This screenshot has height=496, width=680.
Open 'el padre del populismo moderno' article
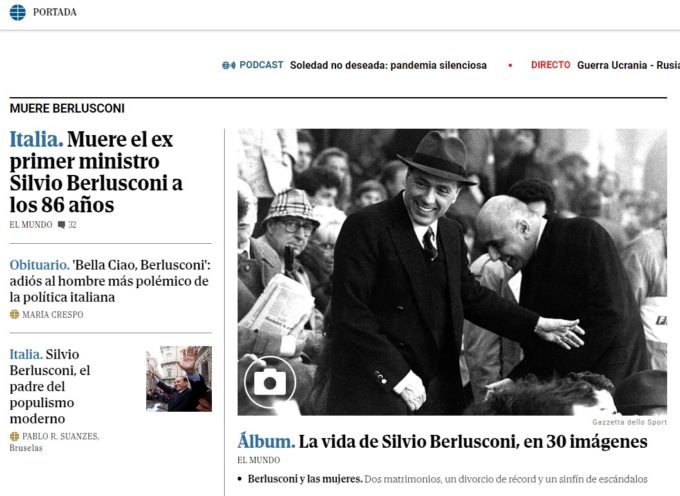pos(50,386)
